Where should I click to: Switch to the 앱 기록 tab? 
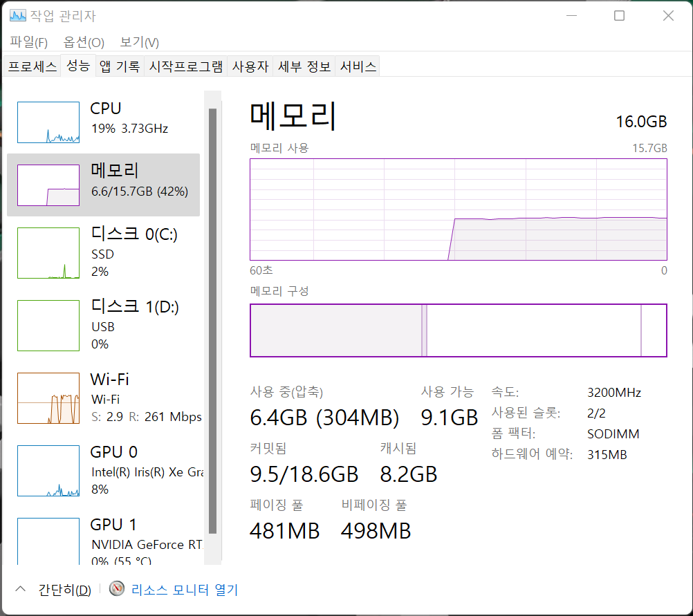(x=120, y=67)
